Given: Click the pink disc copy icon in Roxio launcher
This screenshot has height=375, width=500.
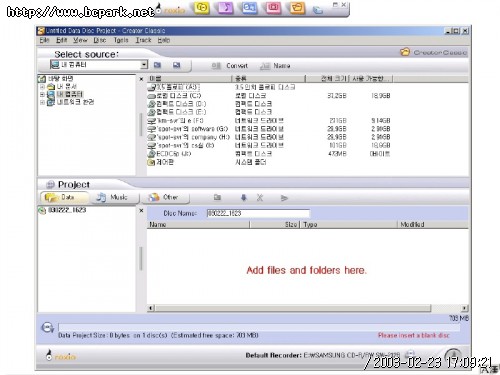Looking at the screenshot, I should [x=273, y=8].
